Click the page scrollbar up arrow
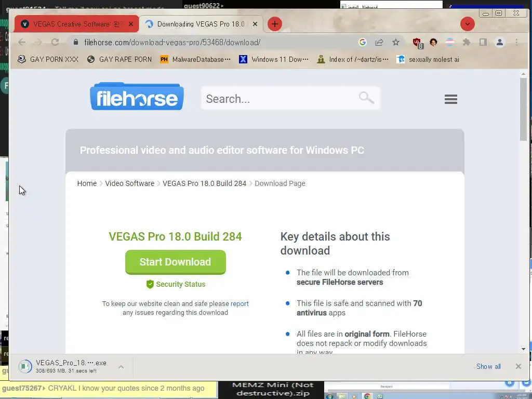Image resolution: width=532 pixels, height=399 pixels. (523, 74)
